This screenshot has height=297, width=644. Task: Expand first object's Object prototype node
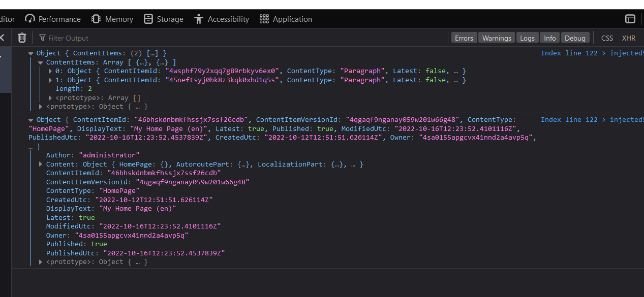pos(41,107)
